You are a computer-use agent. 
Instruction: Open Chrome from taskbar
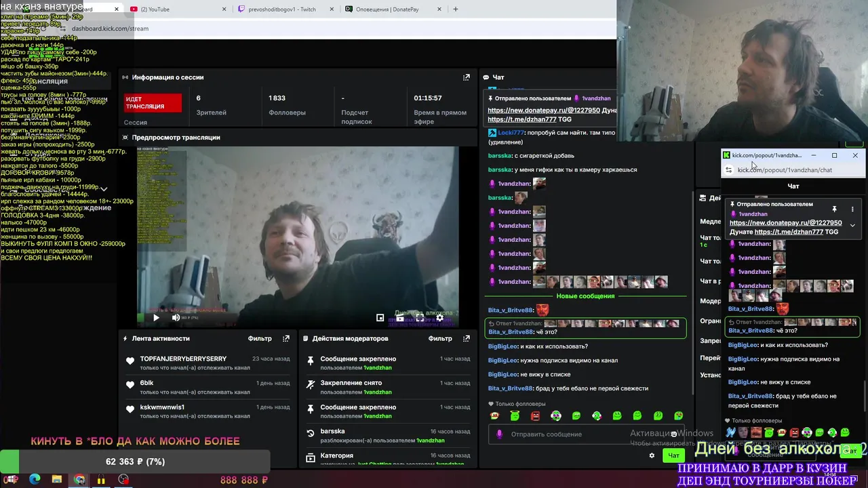[x=79, y=480]
